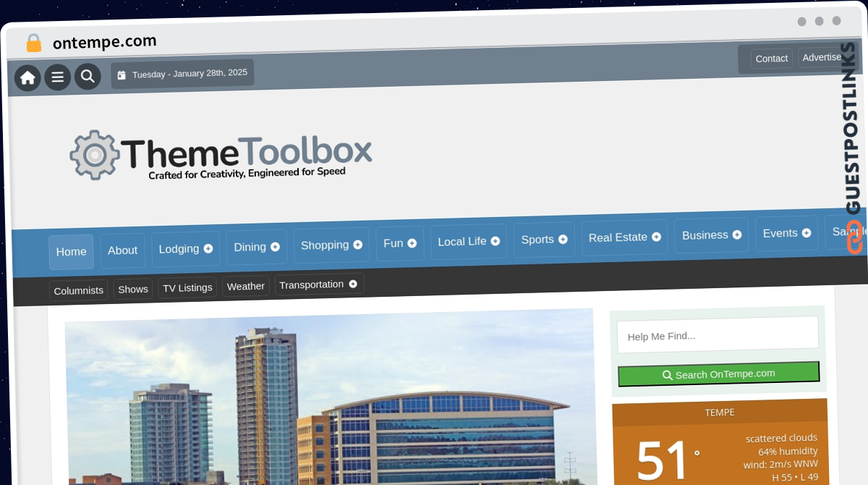Expand the Transportation submenu plus icon
This screenshot has width=868, height=485.
(x=353, y=284)
